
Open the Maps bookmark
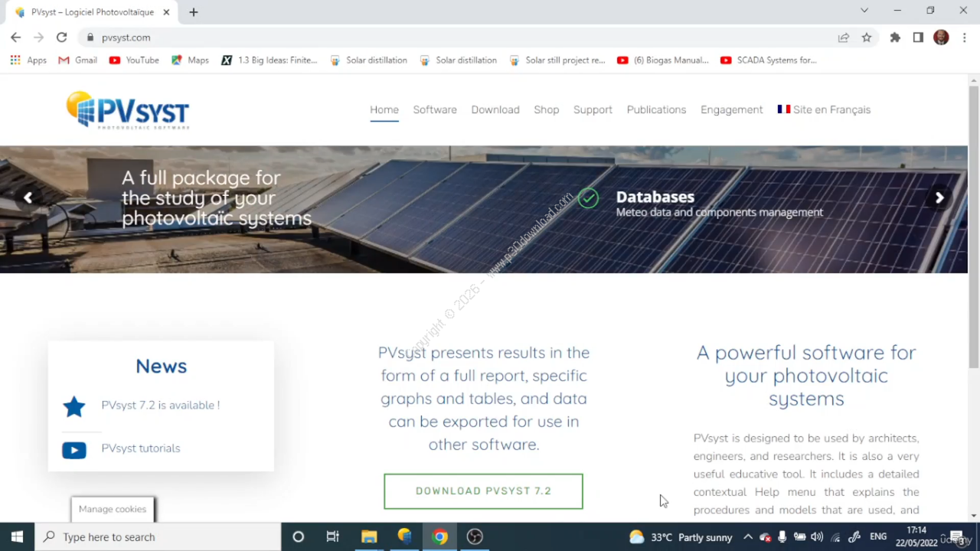click(x=190, y=60)
